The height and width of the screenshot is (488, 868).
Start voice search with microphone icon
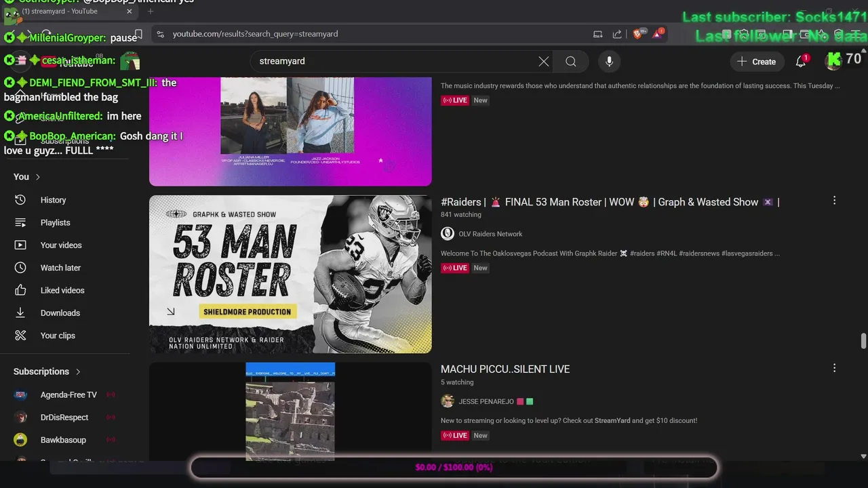609,62
